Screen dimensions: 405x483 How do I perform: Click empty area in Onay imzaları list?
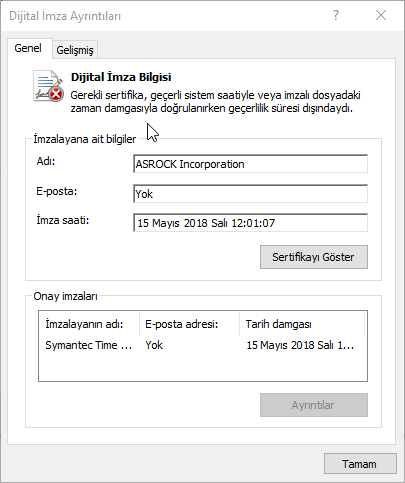(203, 367)
